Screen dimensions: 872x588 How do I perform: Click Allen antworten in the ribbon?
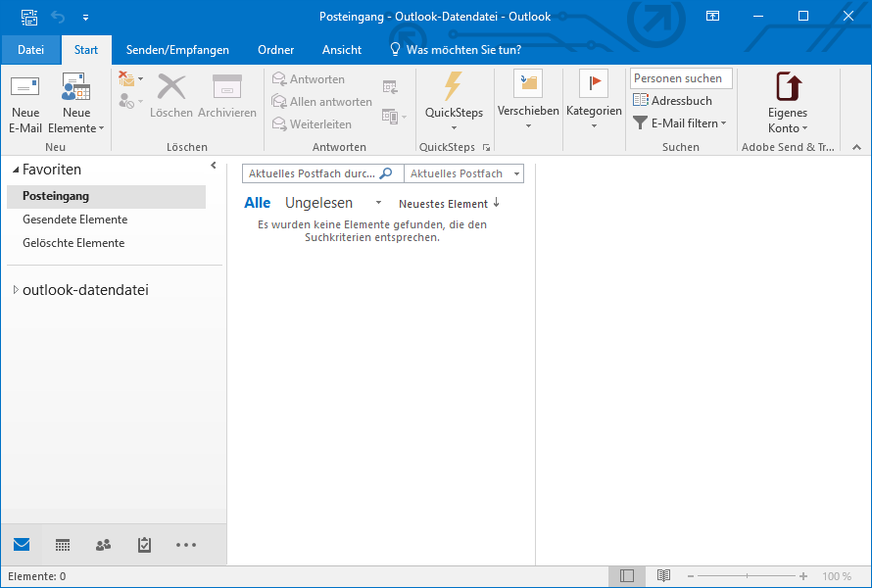[x=322, y=102]
